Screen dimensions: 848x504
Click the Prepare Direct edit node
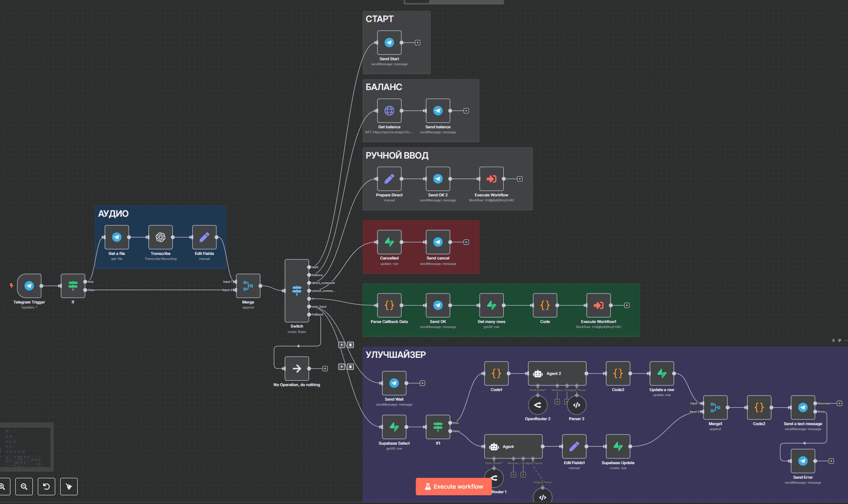[389, 179]
